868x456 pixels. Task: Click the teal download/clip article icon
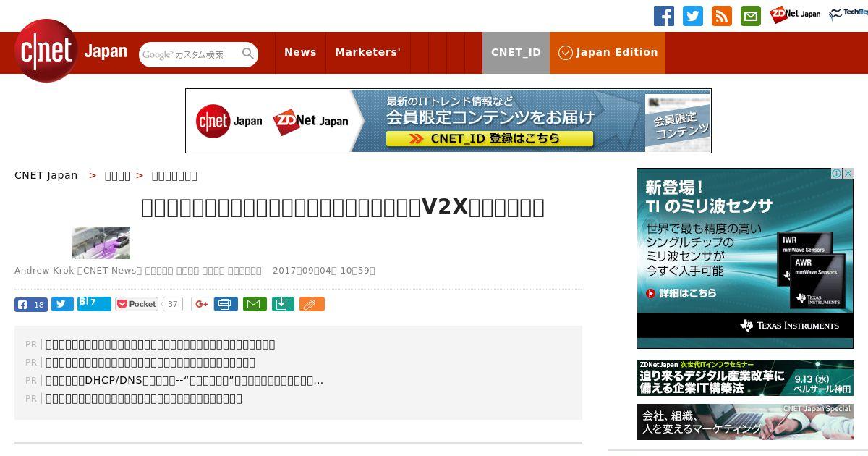[283, 304]
